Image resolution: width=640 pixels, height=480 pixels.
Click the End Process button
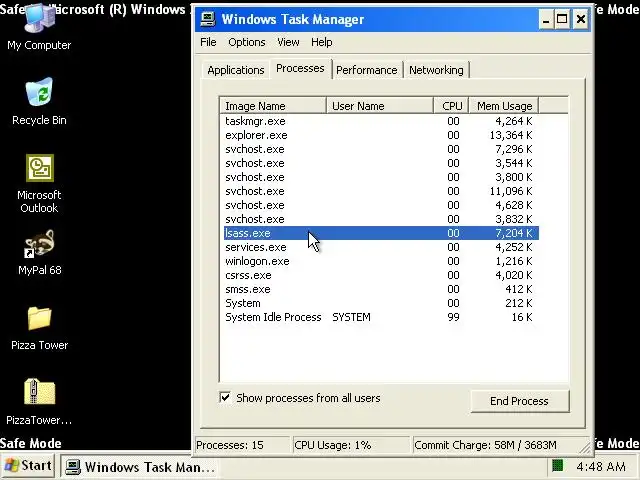[x=519, y=401]
